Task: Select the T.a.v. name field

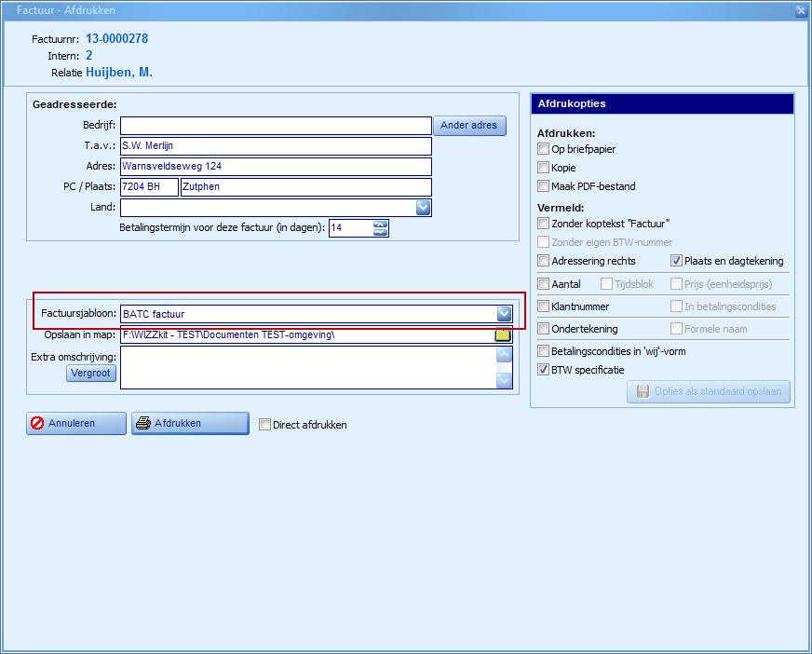Action: pos(276,146)
